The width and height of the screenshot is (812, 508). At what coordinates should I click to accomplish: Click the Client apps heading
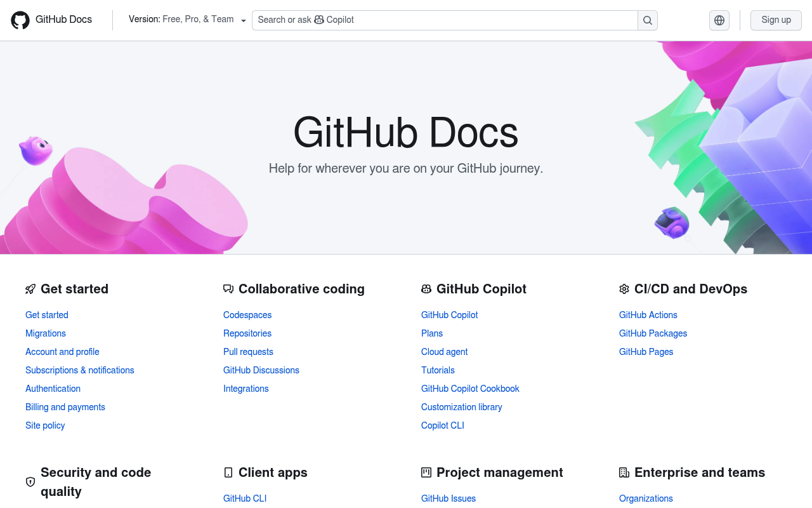point(273,472)
